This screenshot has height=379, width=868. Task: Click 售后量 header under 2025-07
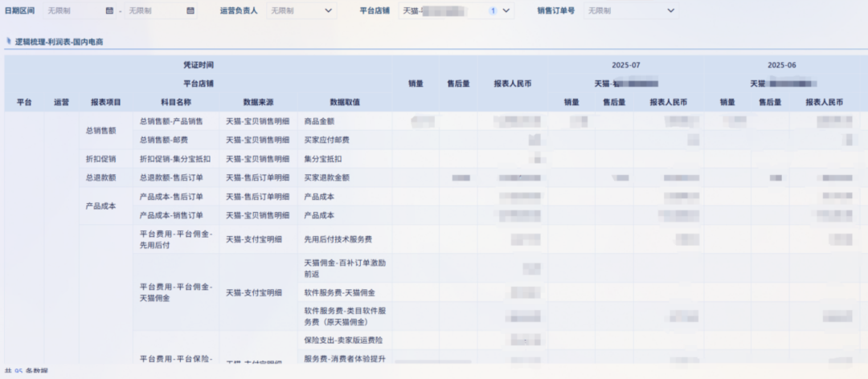tap(614, 102)
